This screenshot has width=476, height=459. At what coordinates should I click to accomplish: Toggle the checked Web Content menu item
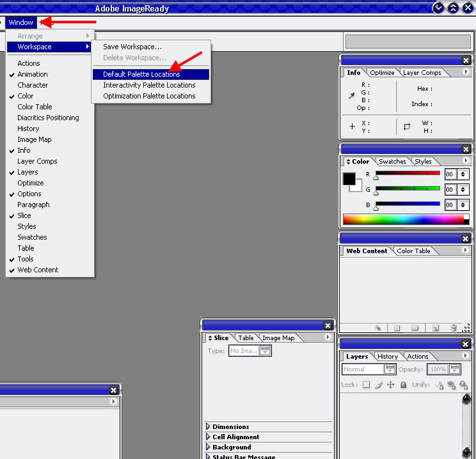(38, 270)
